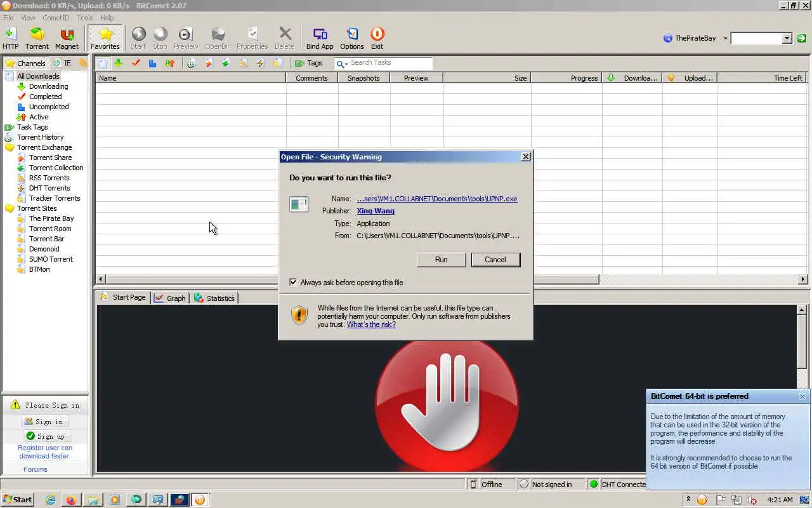Open the File menu
Viewport: 812px width, 508px height.
pyautogui.click(x=8, y=18)
